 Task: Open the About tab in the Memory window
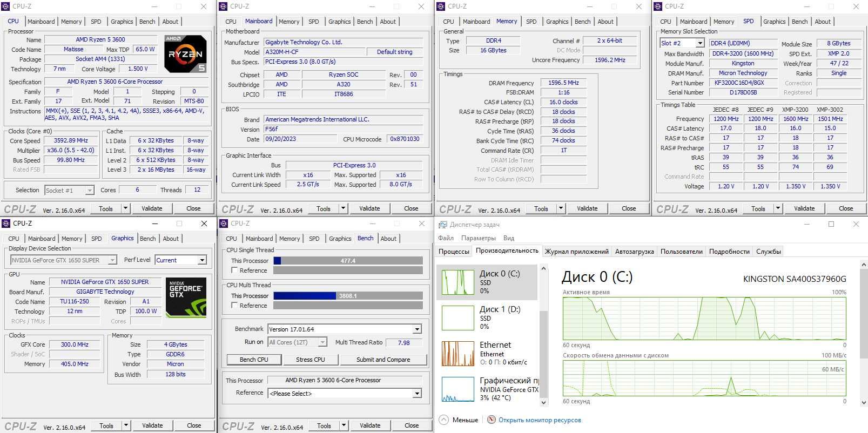(x=605, y=22)
